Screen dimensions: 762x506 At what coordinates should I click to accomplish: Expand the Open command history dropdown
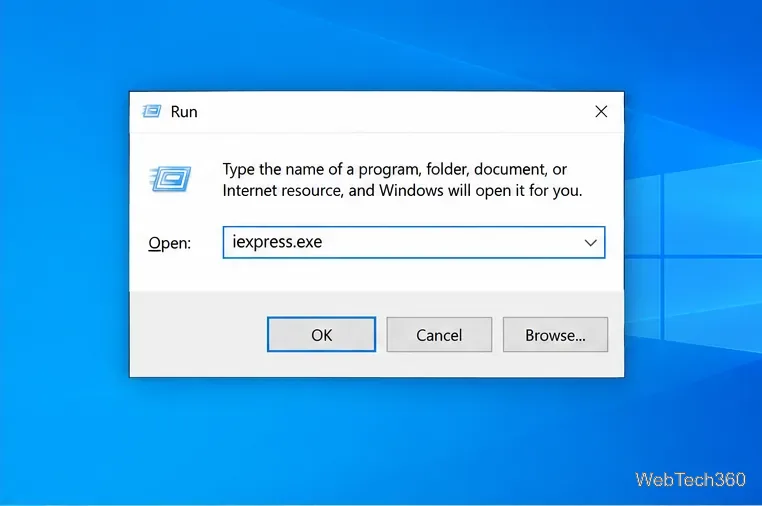(x=590, y=242)
